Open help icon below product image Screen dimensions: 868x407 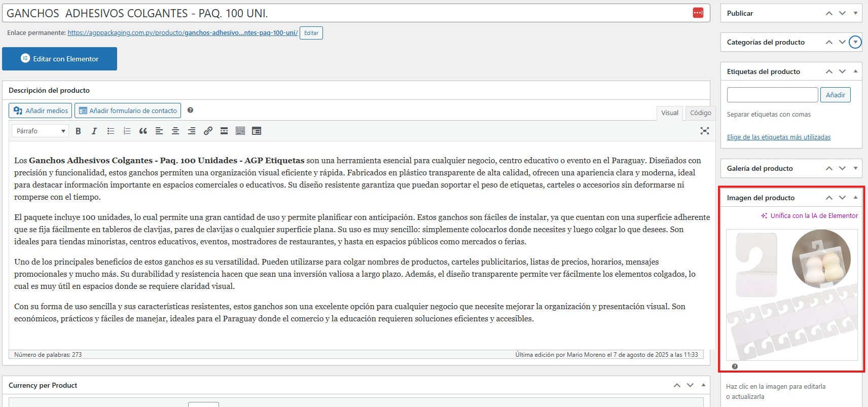(735, 366)
